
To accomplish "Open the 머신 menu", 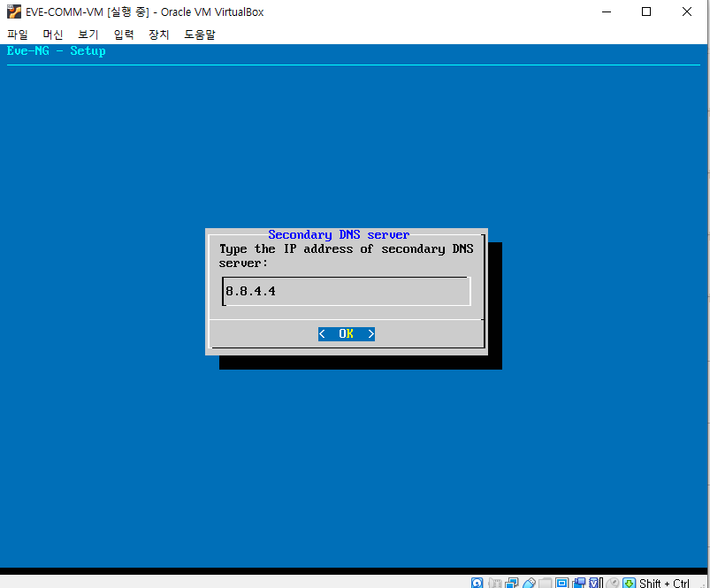I will pyautogui.click(x=52, y=34).
